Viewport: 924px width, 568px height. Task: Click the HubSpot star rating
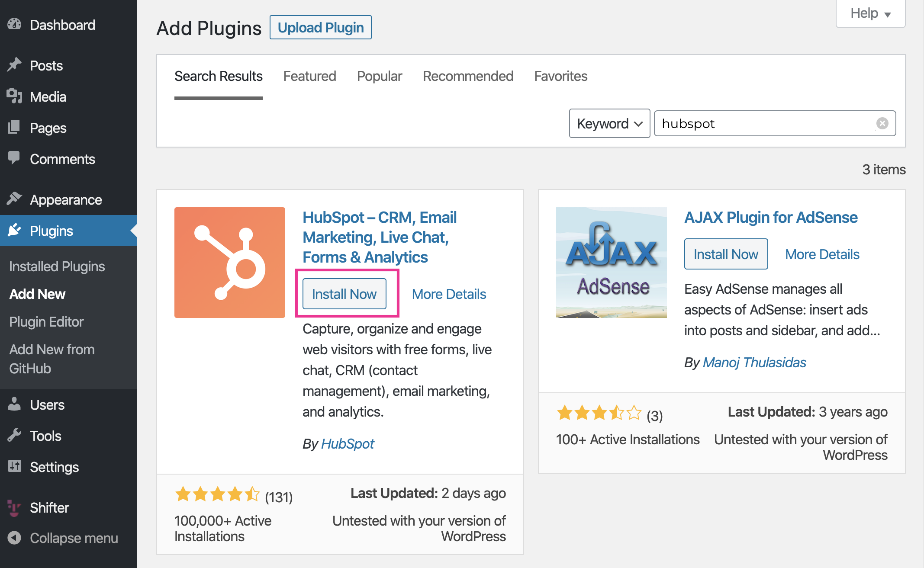click(x=217, y=494)
